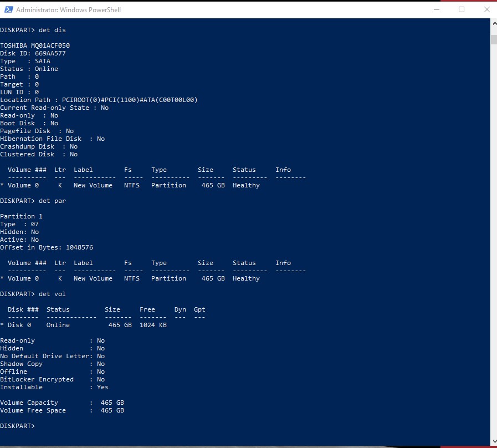Click the 'Partition 1' heading text
This screenshot has height=448, width=497.
click(x=21, y=216)
